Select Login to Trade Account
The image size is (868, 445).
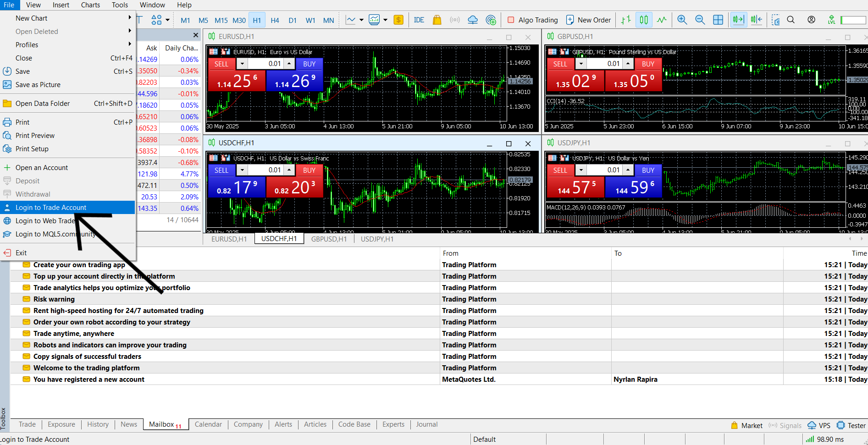(x=51, y=208)
